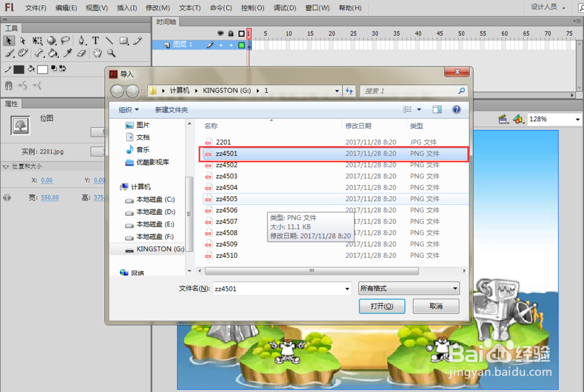
Task: Click the back navigation button in dialog
Action: click(x=117, y=91)
